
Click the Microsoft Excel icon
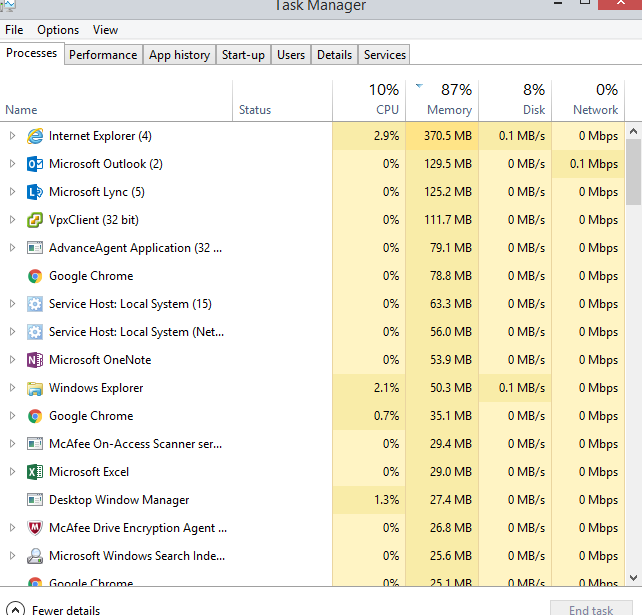(35, 472)
